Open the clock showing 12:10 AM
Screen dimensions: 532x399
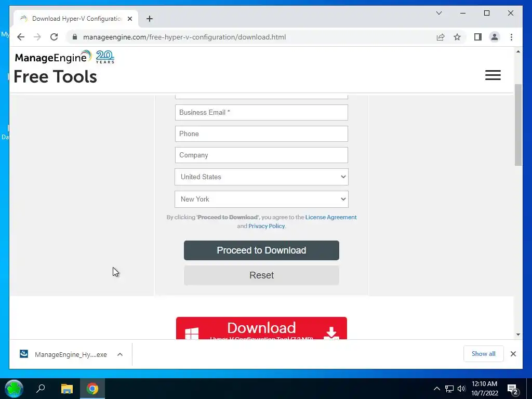485,389
